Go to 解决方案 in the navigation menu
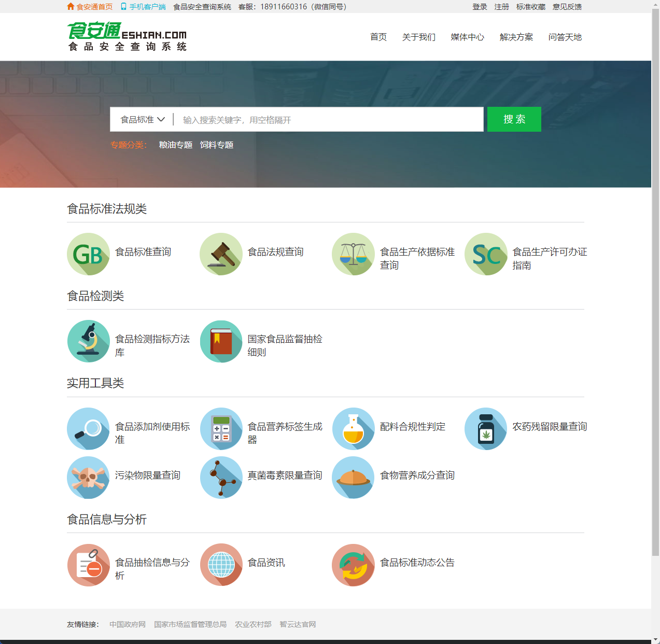Viewport: 660px width, 644px height. click(516, 37)
